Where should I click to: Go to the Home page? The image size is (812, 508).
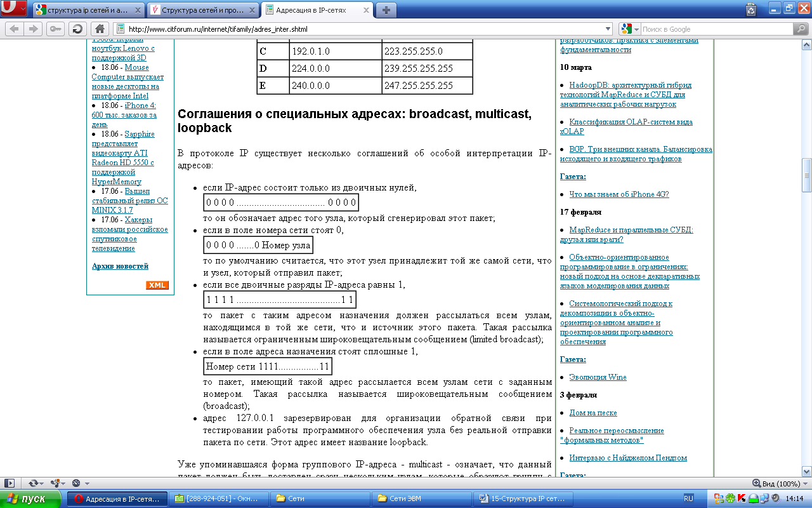tap(99, 29)
